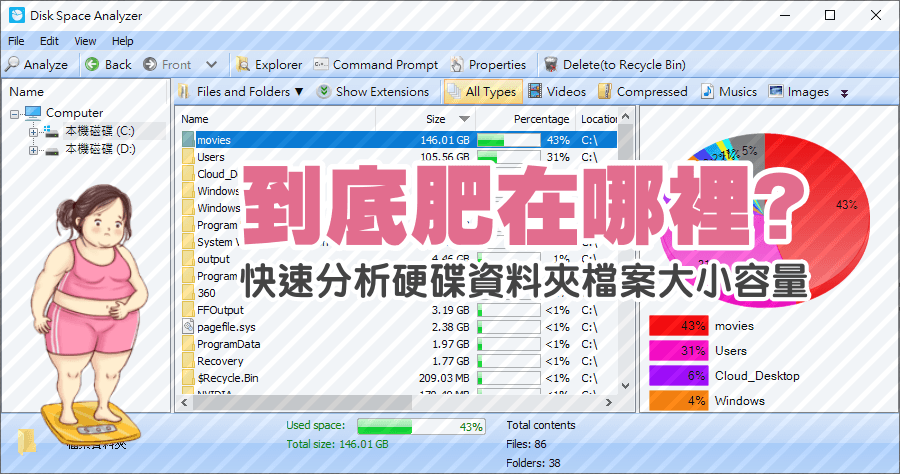Click the Files: 86 status text
900x474 pixels.
(x=526, y=444)
